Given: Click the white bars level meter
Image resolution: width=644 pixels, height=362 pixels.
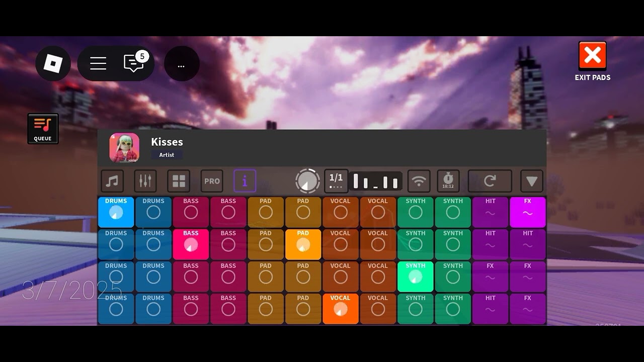Looking at the screenshot, I should 376,181.
